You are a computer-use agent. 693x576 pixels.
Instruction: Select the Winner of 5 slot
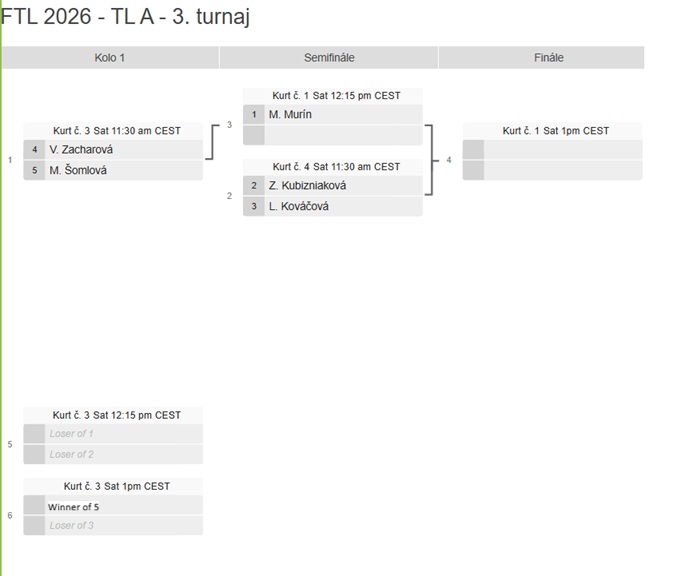coord(113,505)
